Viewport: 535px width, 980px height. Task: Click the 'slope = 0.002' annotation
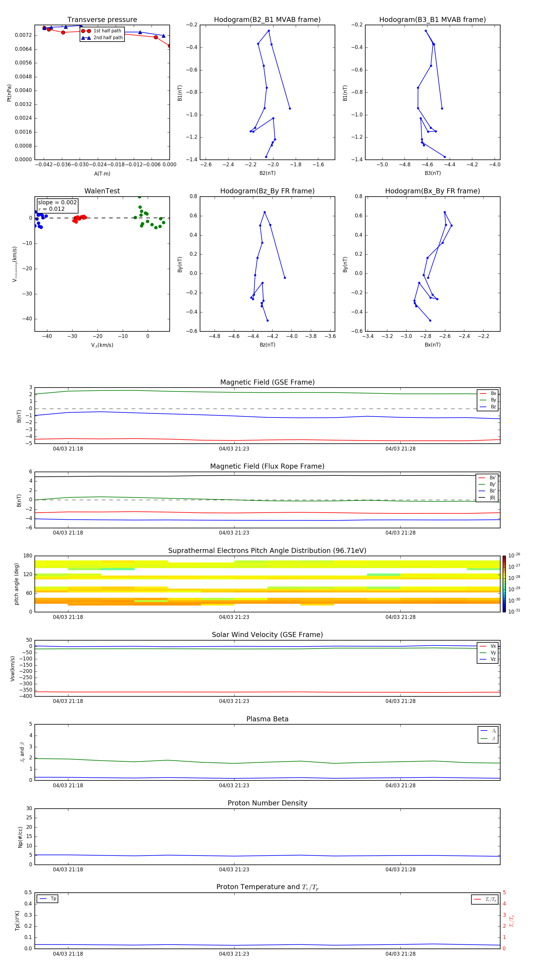click(57, 203)
